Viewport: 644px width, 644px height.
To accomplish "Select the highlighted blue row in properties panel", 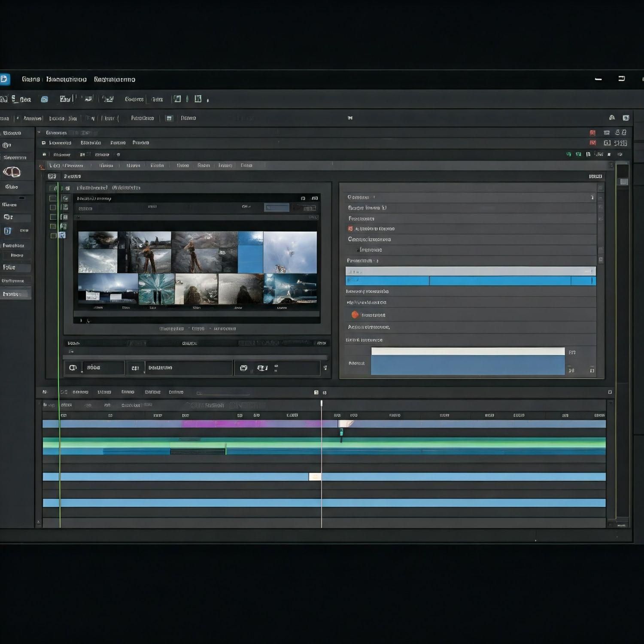I will click(471, 281).
